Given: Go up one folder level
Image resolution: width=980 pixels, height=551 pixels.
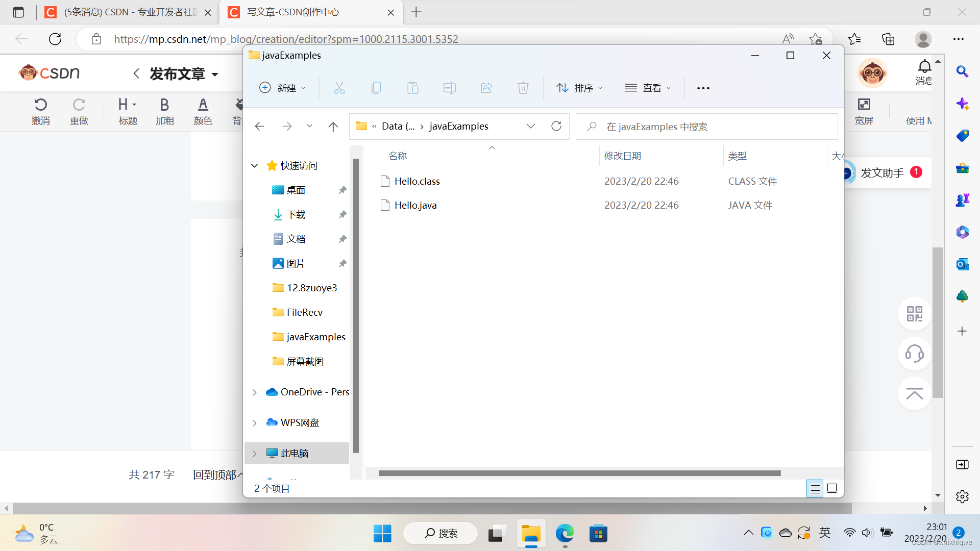Looking at the screenshot, I should tap(333, 126).
